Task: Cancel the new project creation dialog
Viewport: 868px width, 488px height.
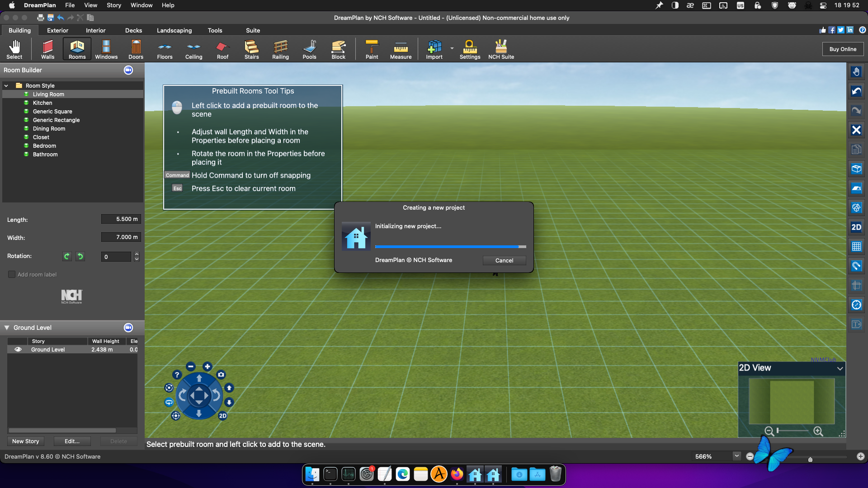Action: tap(504, 260)
